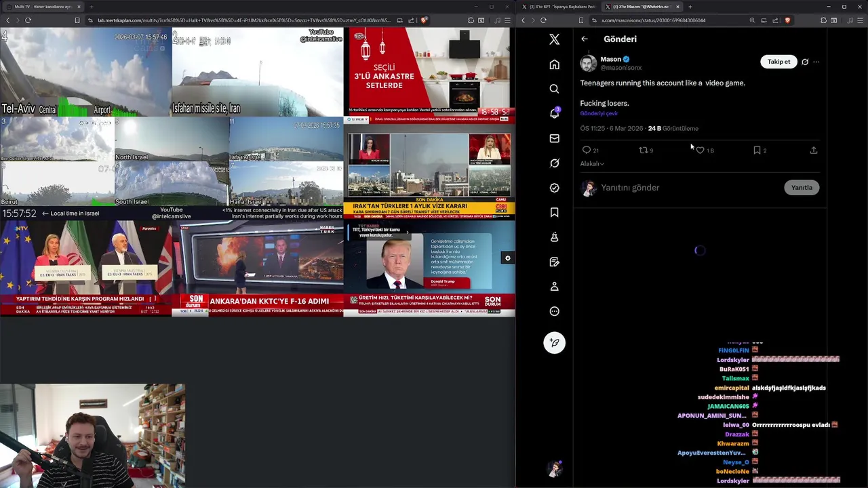Select the Multi TV browser tab
The width and height of the screenshot is (868, 488).
point(42,7)
